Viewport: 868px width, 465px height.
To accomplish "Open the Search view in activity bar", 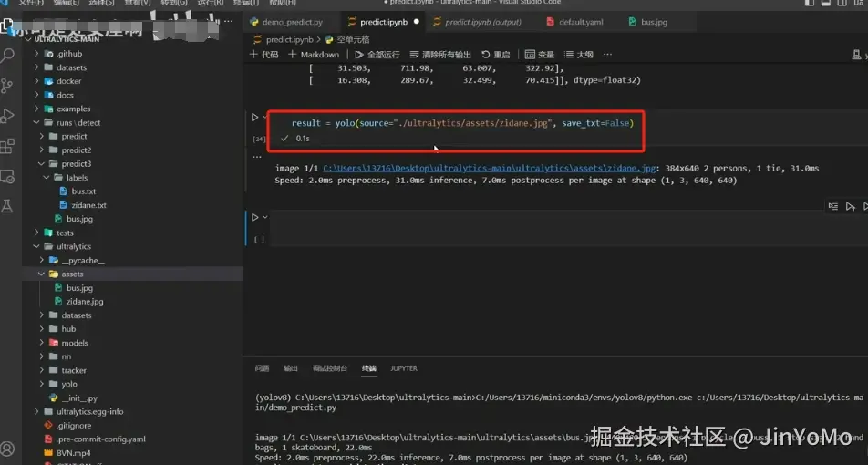I will pos(7,56).
